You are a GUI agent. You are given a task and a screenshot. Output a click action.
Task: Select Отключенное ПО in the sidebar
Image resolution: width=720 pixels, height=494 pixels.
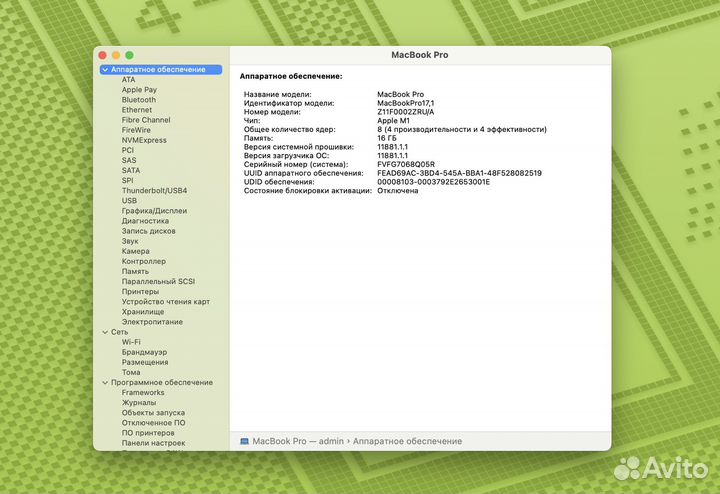click(x=153, y=423)
